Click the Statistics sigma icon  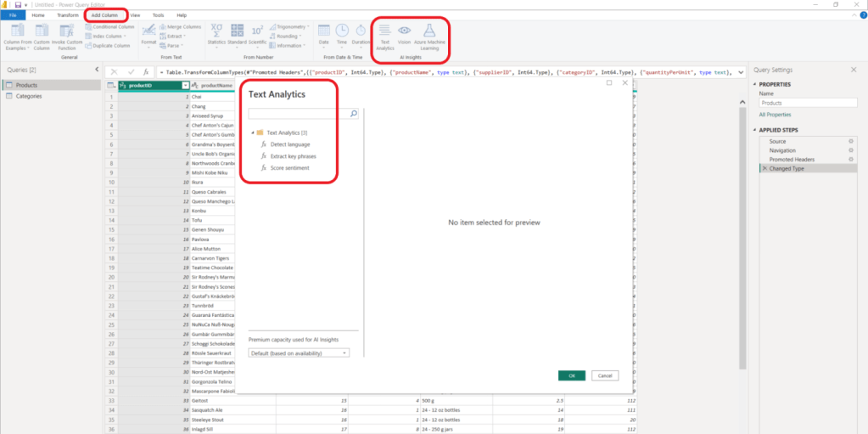[x=216, y=31]
